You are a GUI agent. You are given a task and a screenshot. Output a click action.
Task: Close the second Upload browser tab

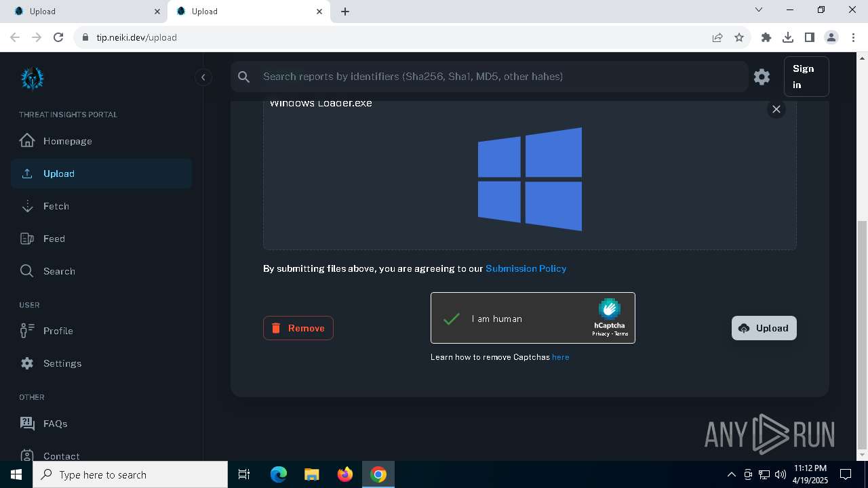click(x=319, y=12)
